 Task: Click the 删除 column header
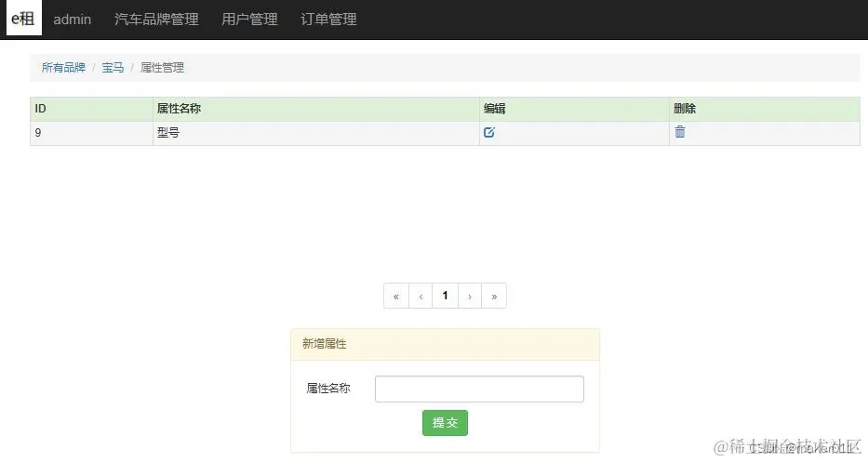coord(765,109)
